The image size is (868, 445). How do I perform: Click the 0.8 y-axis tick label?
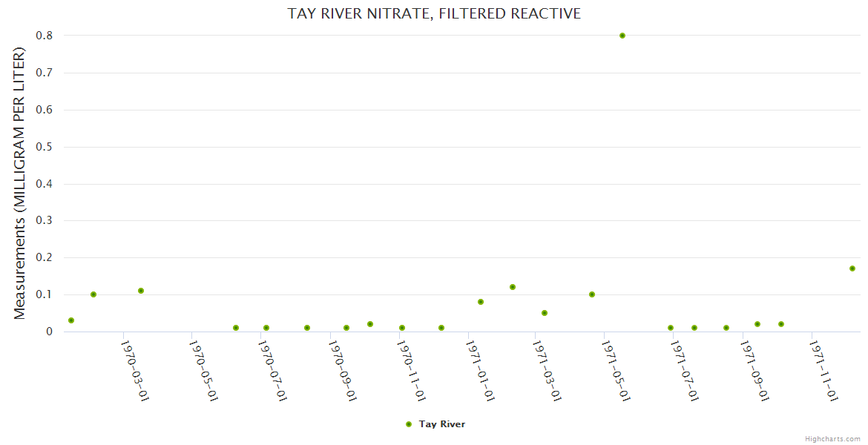45,36
